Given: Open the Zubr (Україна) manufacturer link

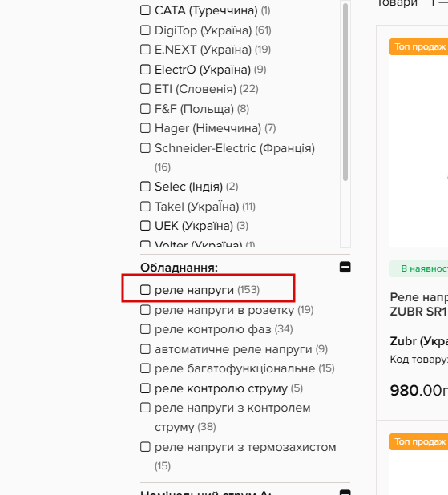Looking at the screenshot, I should [419, 341].
